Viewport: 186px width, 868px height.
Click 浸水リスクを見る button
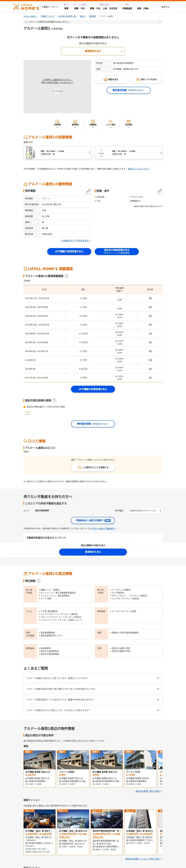[146, 80]
